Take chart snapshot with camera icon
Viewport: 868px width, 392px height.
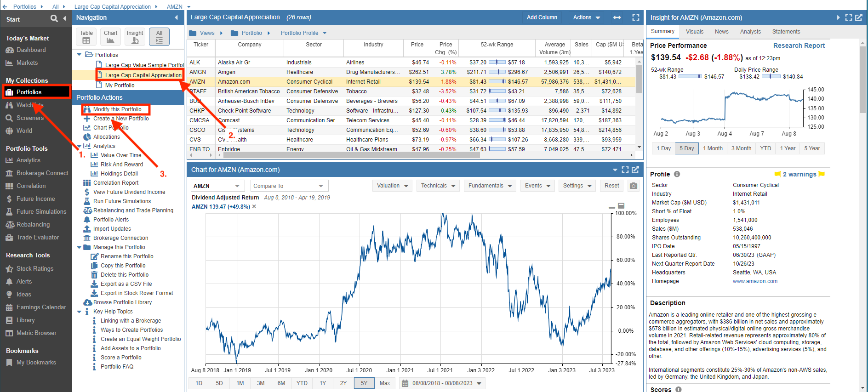[x=634, y=186]
